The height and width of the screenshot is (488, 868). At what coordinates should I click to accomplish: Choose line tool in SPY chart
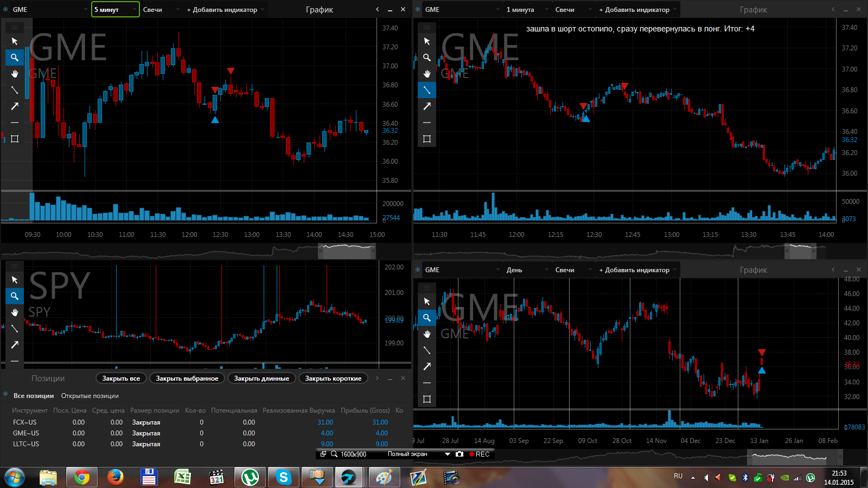15,329
